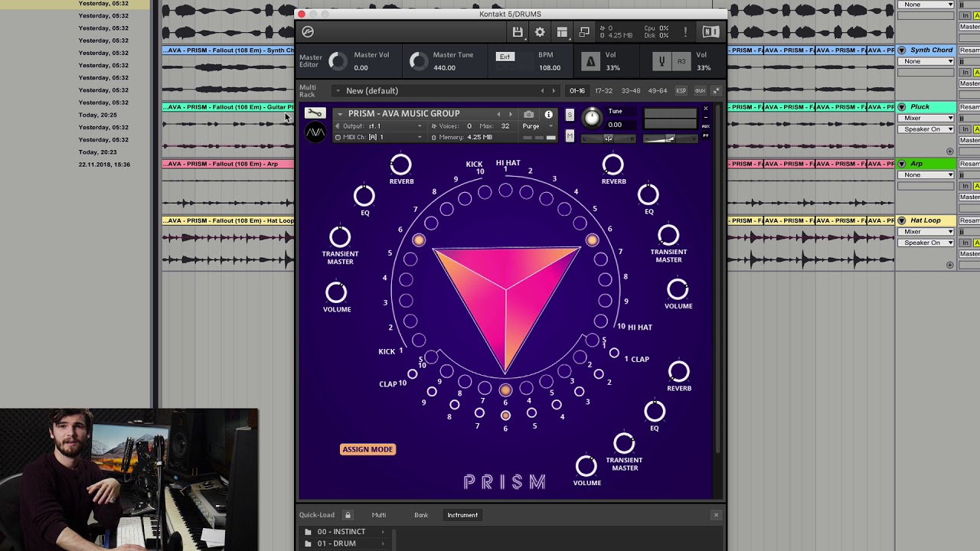Select the Bank tab in Quick-Load

click(421, 515)
